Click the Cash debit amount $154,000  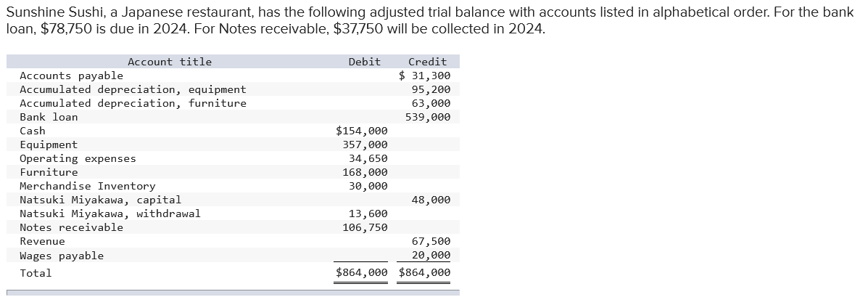362,131
